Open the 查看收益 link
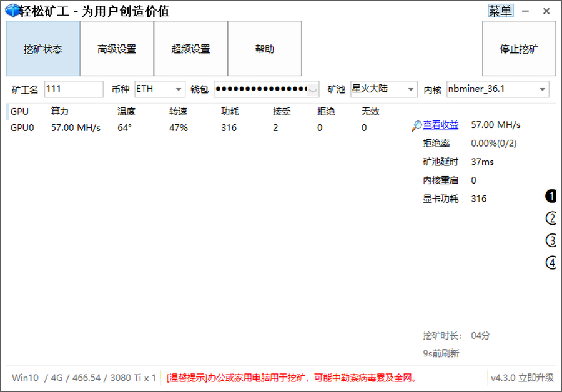Screen dimensions: 562x392 (441, 125)
